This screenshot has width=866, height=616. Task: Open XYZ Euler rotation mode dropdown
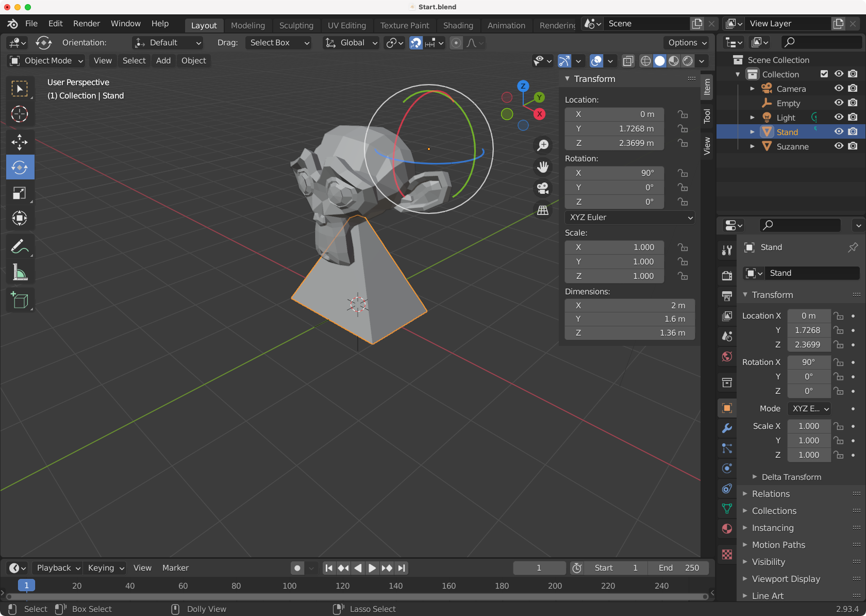click(629, 218)
